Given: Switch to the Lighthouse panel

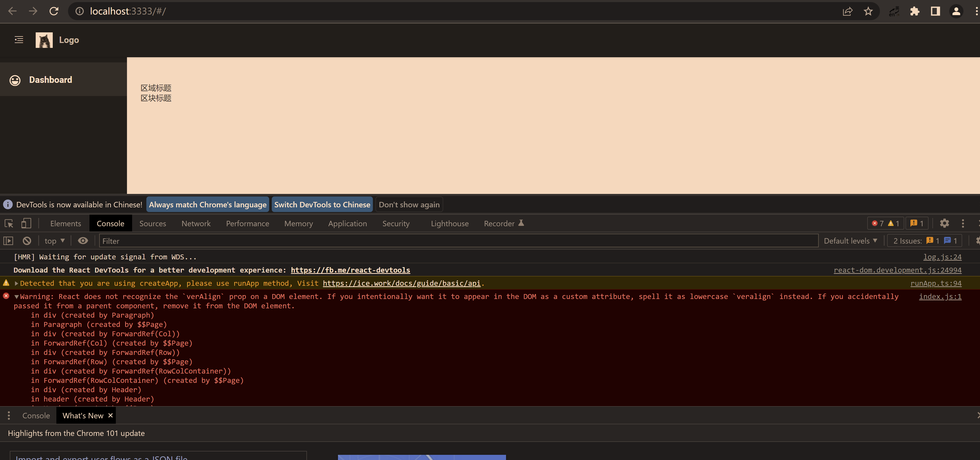Looking at the screenshot, I should coord(449,223).
